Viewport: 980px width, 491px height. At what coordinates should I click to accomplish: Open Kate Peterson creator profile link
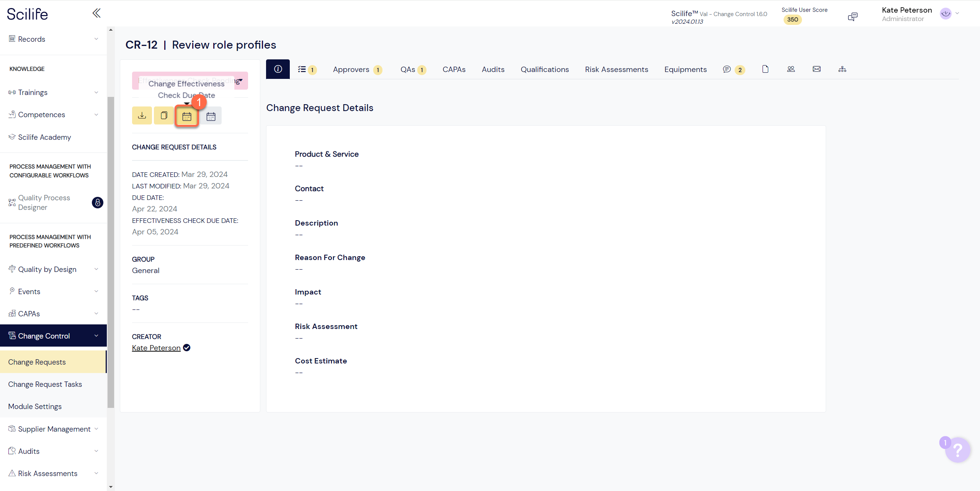pos(156,348)
